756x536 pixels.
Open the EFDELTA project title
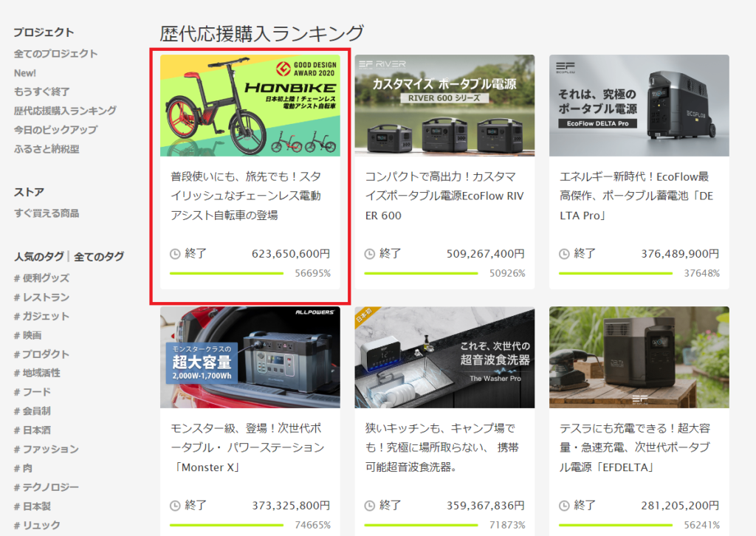[635, 448]
